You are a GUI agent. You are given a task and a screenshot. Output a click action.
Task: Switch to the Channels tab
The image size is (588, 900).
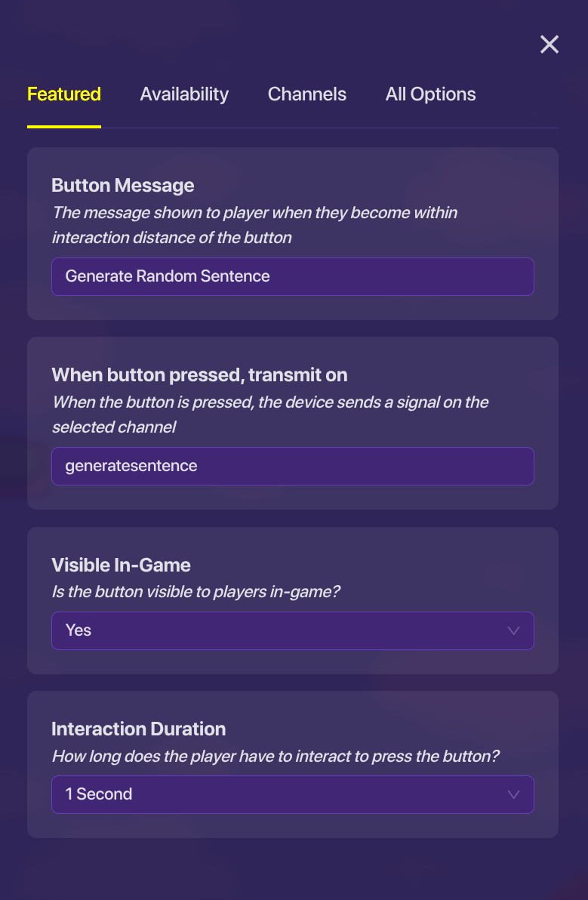307,94
